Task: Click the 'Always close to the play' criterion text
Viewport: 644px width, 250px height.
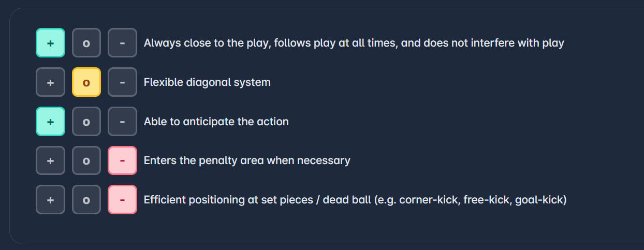Action: 354,43
